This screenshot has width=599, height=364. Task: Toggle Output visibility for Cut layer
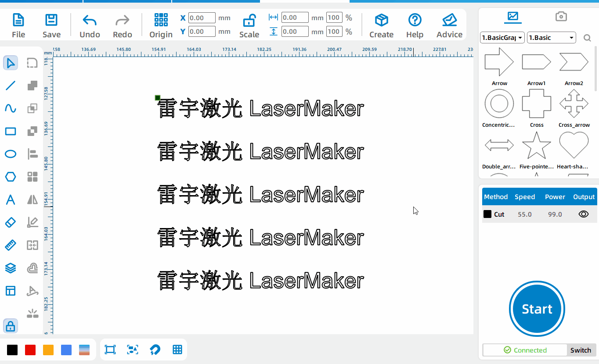[x=584, y=214]
